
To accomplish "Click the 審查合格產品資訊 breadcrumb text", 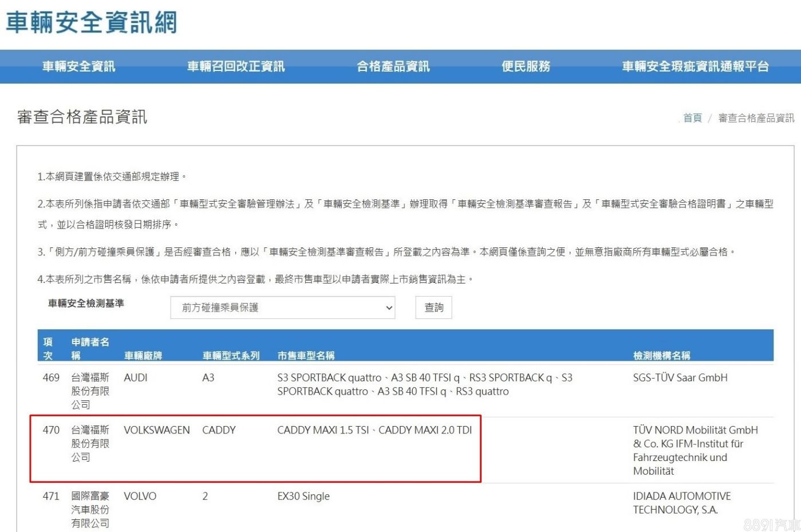I will 756,118.
